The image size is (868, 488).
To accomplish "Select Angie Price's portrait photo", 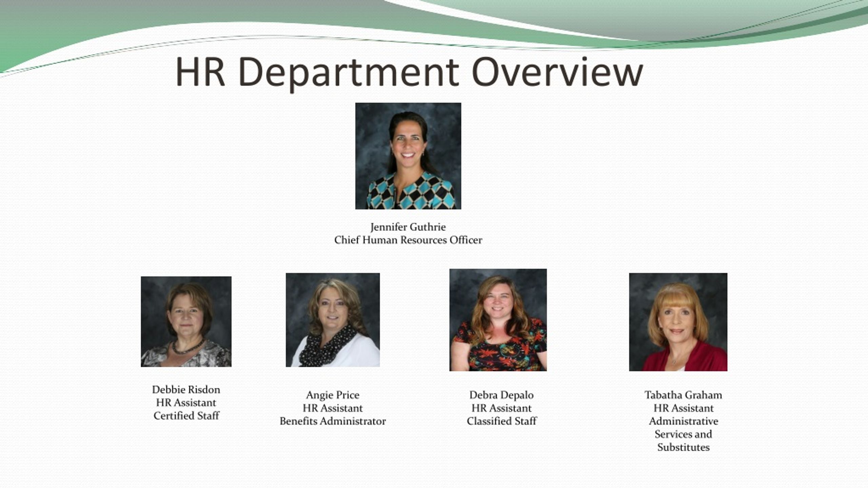I will pos(333,320).
